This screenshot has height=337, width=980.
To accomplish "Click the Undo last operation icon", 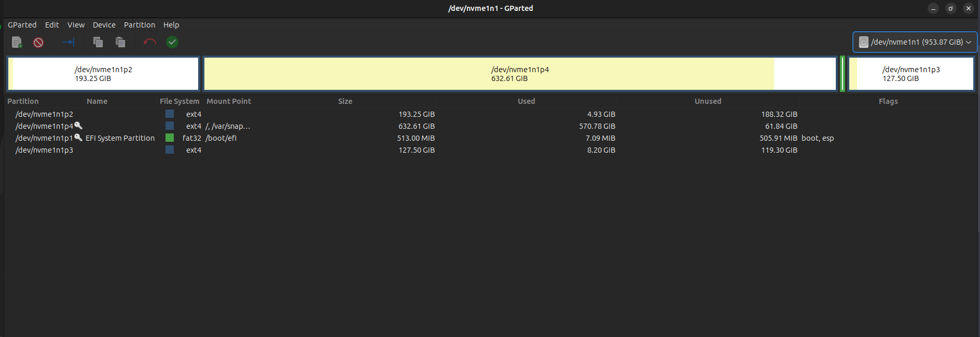I will [150, 42].
